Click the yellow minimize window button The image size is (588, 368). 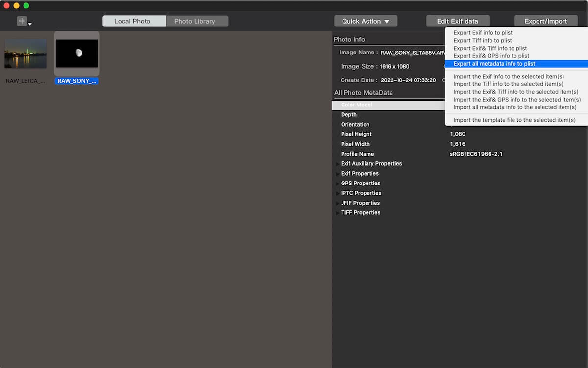coord(17,5)
